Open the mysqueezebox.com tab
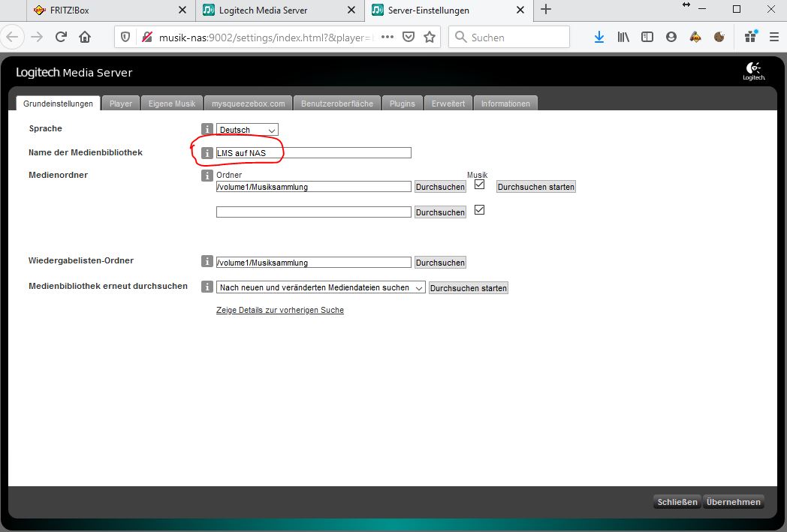The width and height of the screenshot is (787, 532). click(248, 104)
